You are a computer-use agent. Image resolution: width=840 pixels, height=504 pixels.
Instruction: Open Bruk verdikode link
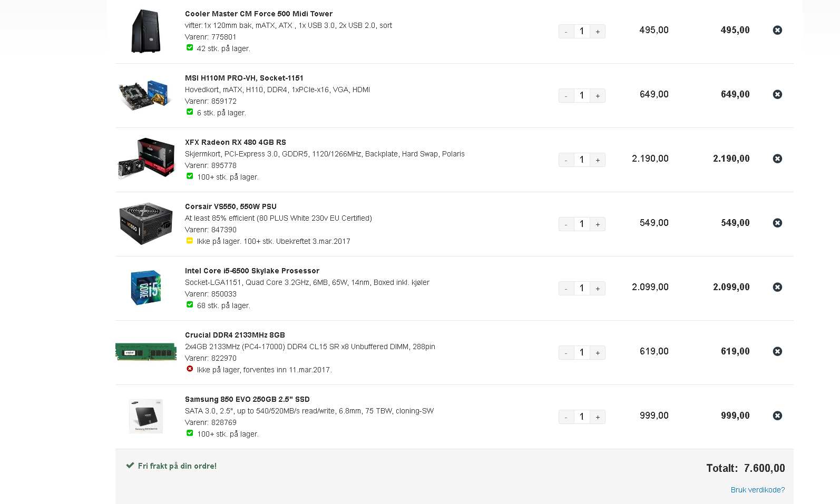(758, 490)
